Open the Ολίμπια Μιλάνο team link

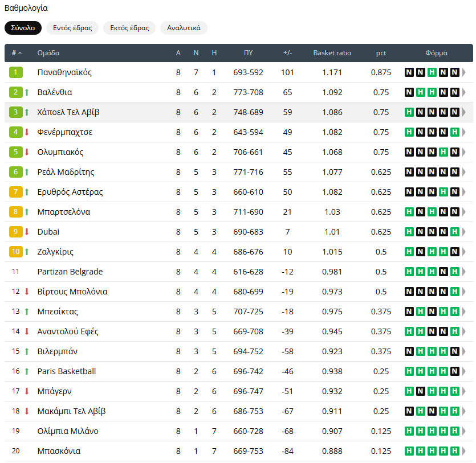pyautogui.click(x=68, y=431)
